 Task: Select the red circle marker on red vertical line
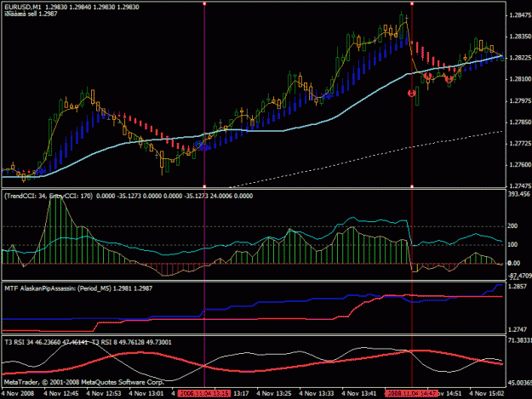coord(411,93)
